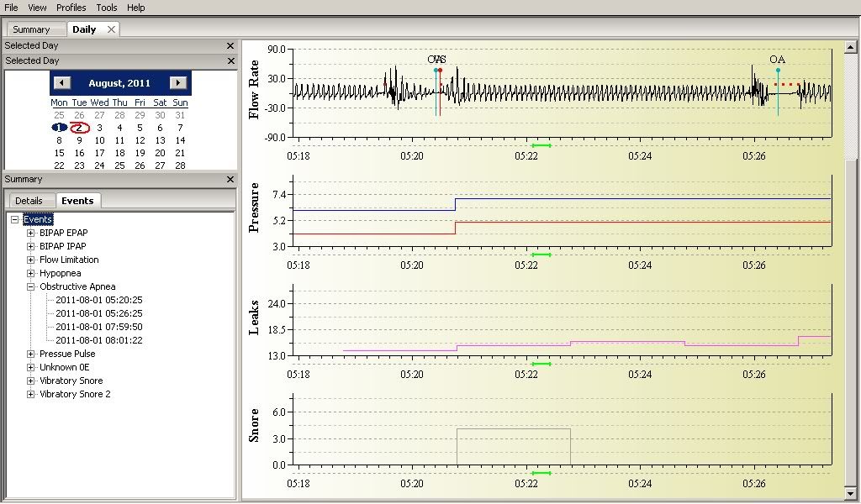Select event 2011-08-01 05:26:25
The height and width of the screenshot is (504, 861).
tap(99, 313)
